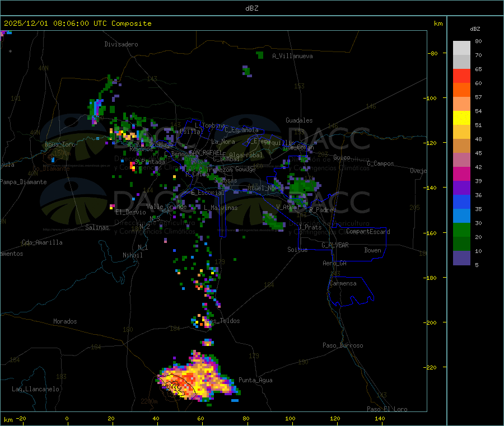504x426 pixels.
Task: Click the CompantEscand label
Action: [x=368, y=232]
